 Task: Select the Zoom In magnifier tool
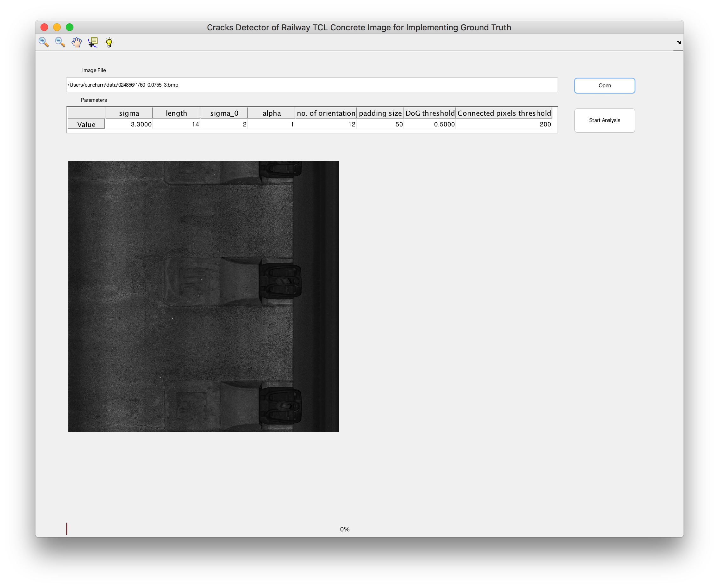pyautogui.click(x=43, y=42)
